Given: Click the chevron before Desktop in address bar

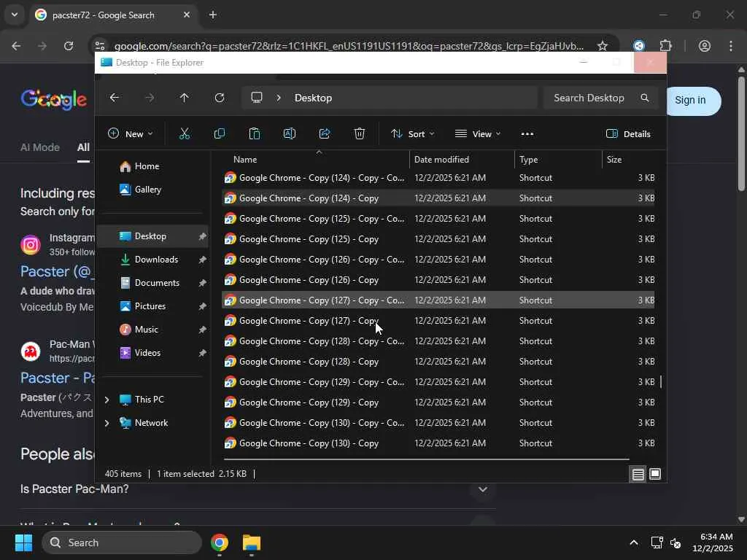Looking at the screenshot, I should [x=279, y=98].
